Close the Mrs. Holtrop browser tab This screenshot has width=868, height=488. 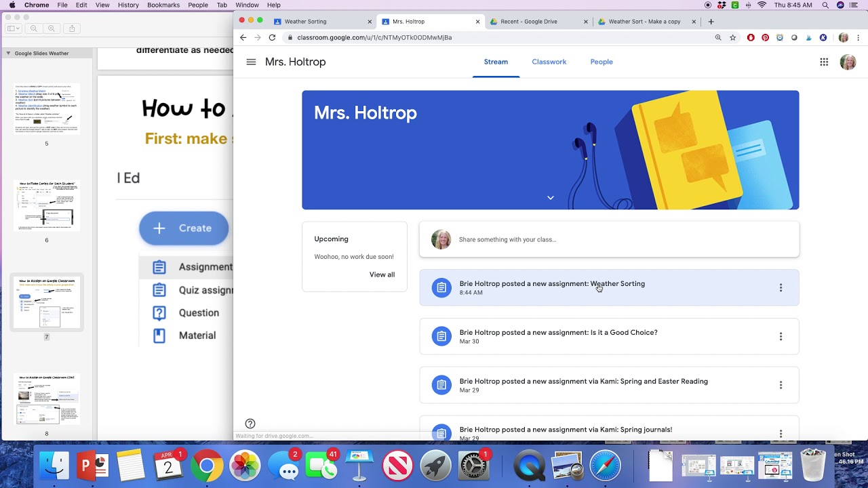(477, 22)
